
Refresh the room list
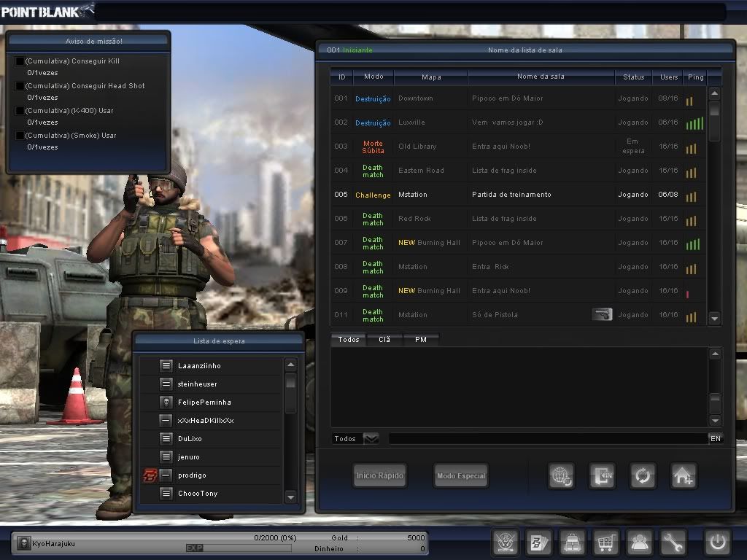tap(643, 475)
